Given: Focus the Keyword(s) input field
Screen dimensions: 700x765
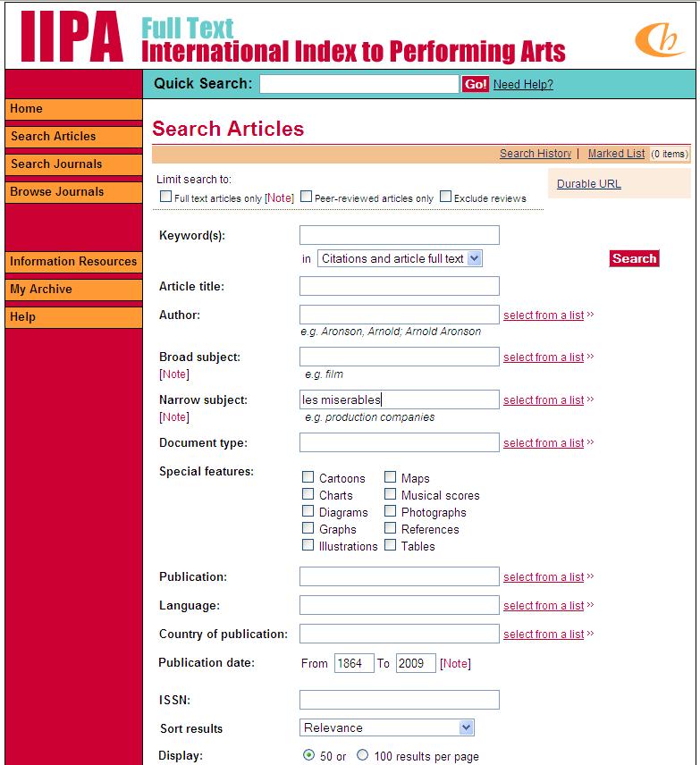Looking at the screenshot, I should 400,235.
